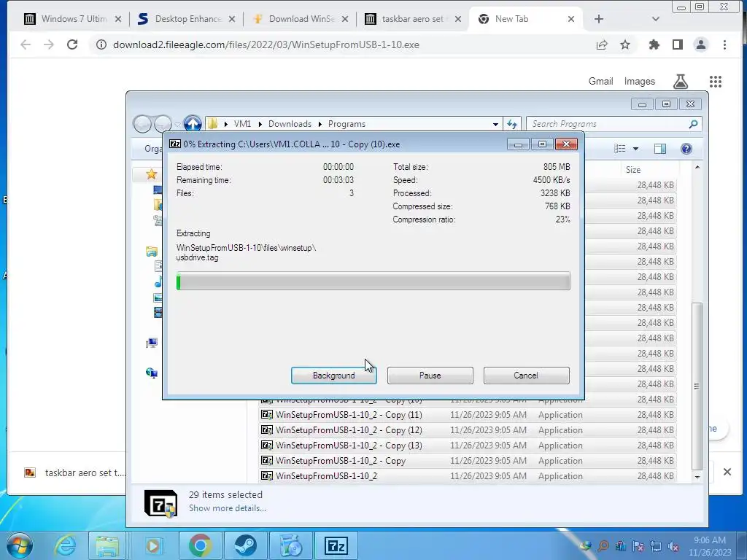
Task: Bookmark this page with star icon
Action: coord(625,44)
